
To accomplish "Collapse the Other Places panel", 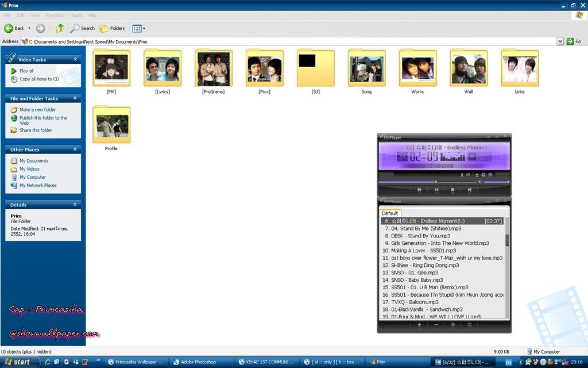I will tap(75, 149).
